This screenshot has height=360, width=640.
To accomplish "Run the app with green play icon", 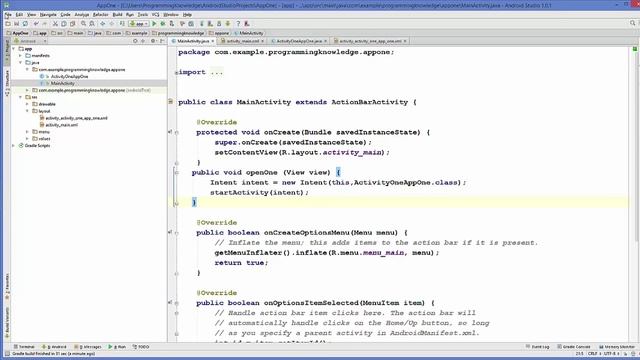I will pos(154,24).
